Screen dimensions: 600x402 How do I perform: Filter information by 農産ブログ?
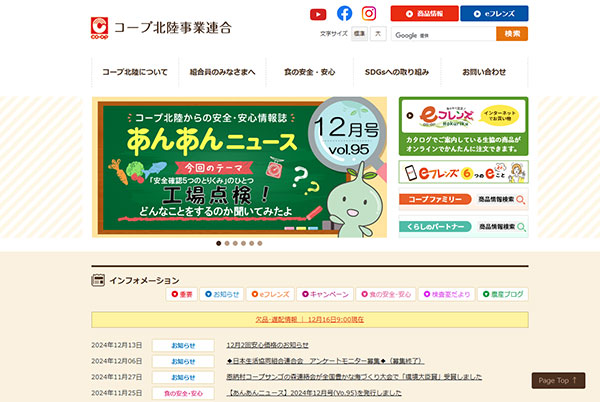click(503, 294)
